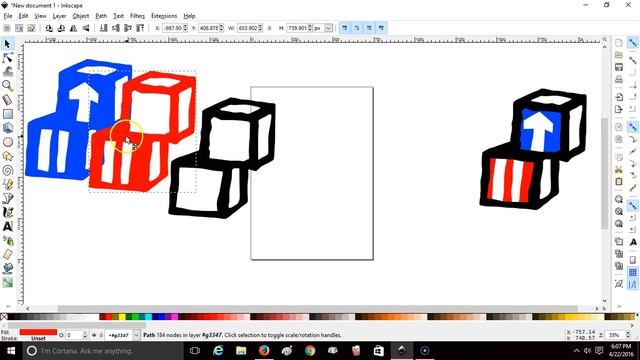Screen dimensions: 640x360
Task: Select the 3D Box tool
Action: click(x=7, y=128)
